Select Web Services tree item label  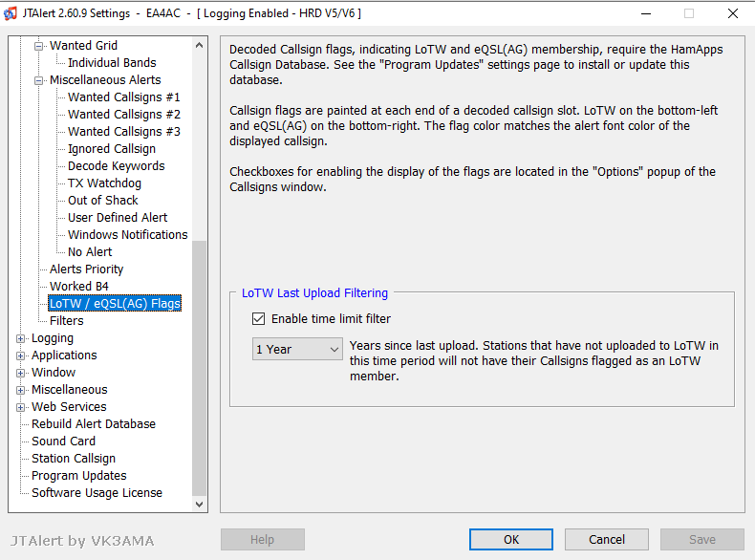tap(69, 407)
